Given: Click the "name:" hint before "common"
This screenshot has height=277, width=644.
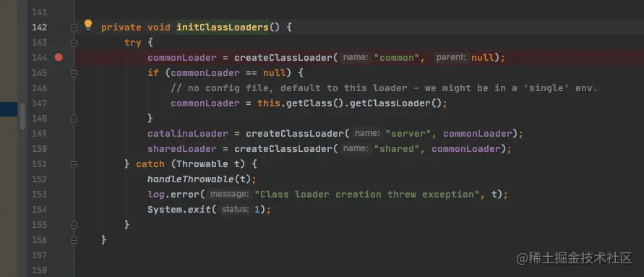Looking at the screenshot, I should (356, 58).
